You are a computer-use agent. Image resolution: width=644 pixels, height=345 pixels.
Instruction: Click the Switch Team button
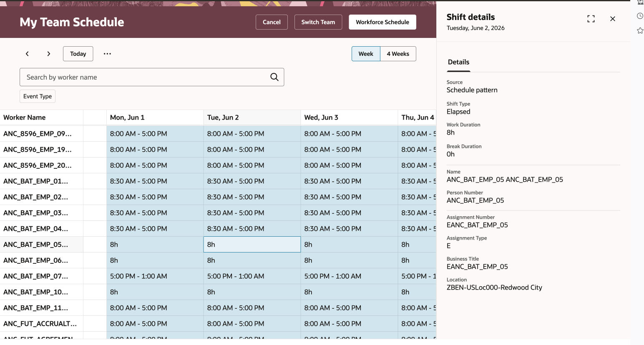[x=318, y=22]
